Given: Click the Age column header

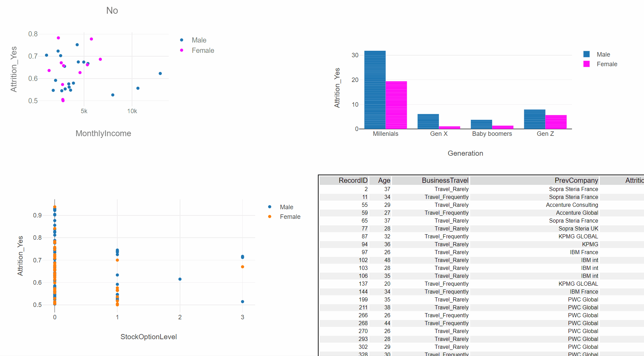Looking at the screenshot, I should pyautogui.click(x=384, y=180).
